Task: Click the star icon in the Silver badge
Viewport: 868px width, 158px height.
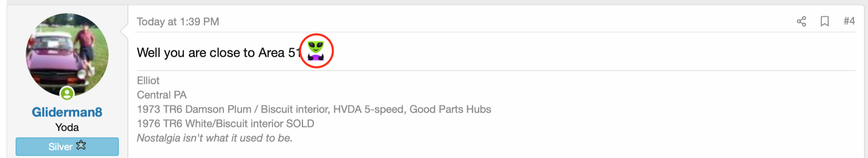Action: [x=81, y=145]
